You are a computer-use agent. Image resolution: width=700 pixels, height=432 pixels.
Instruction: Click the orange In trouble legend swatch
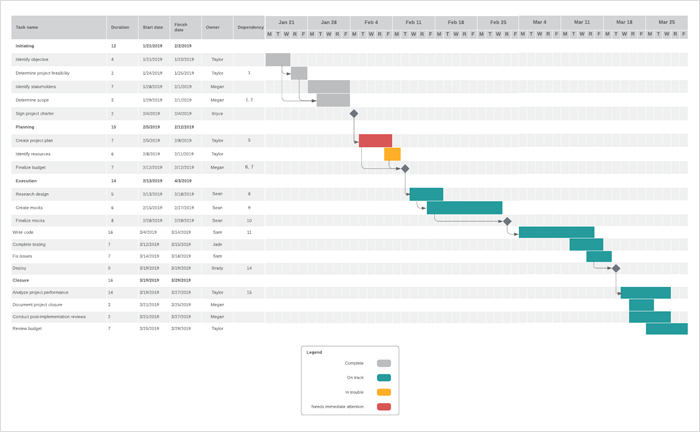click(x=384, y=392)
